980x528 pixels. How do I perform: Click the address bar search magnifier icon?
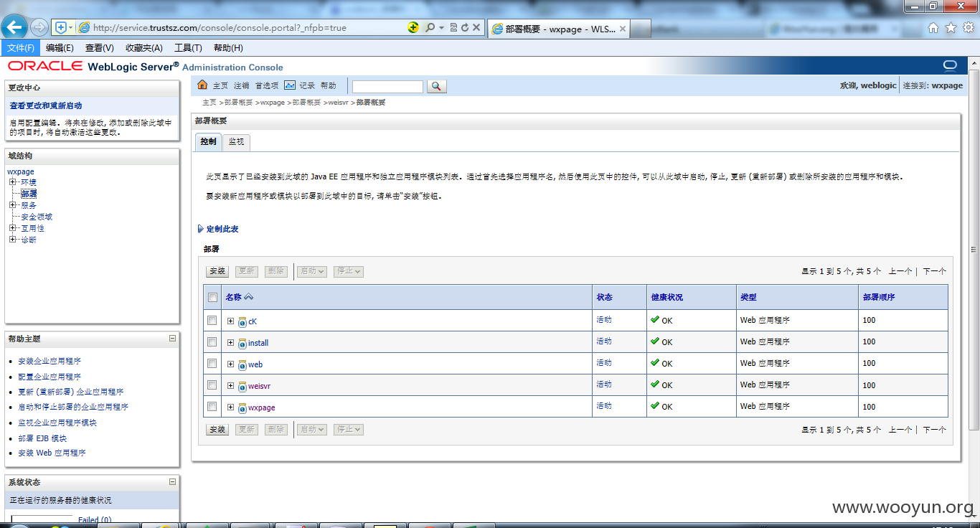[x=430, y=27]
